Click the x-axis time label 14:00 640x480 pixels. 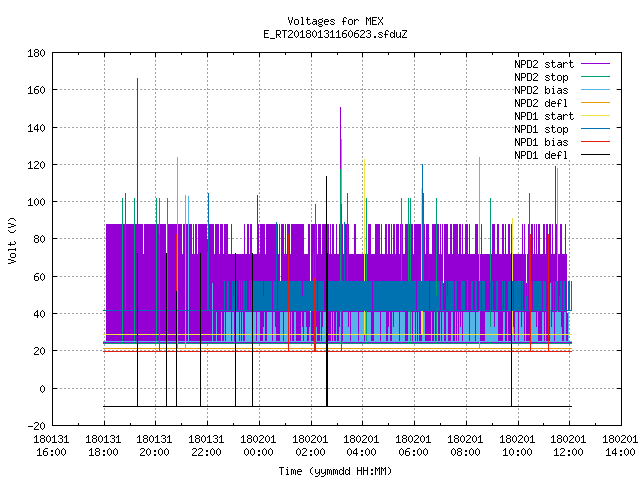620,452
